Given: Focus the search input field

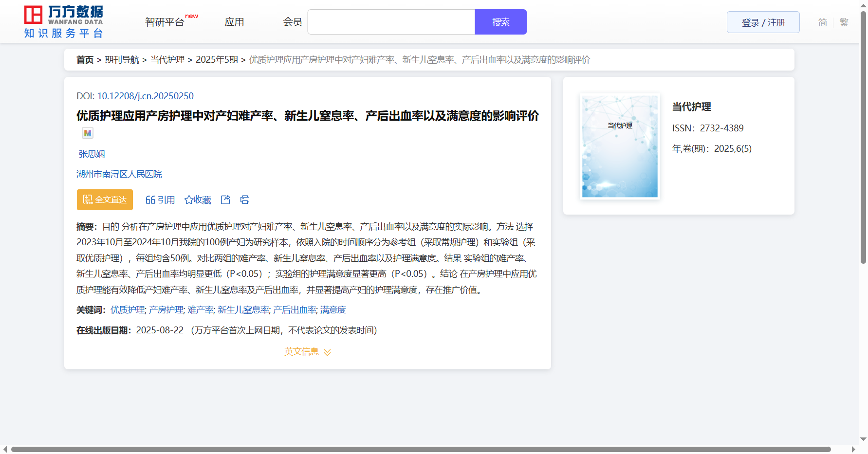Looking at the screenshot, I should pyautogui.click(x=391, y=22).
